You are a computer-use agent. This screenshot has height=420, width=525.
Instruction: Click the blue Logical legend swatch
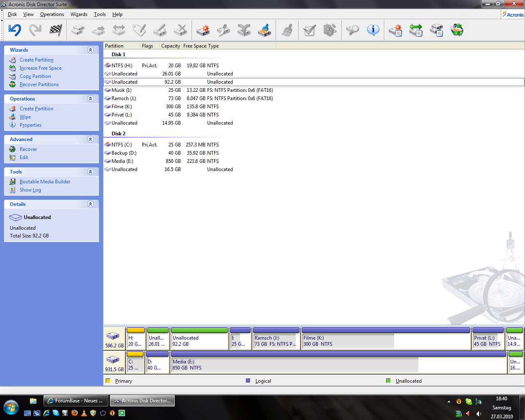248,381
